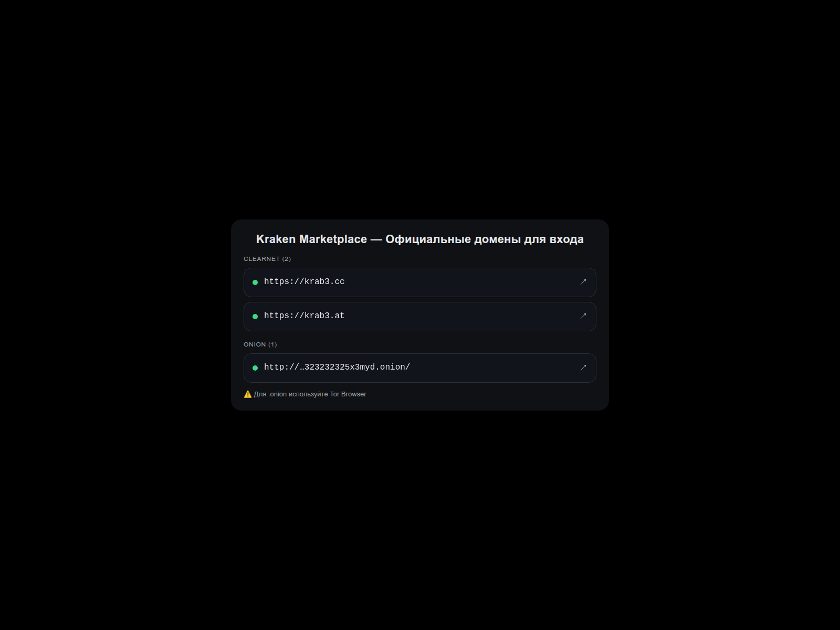The height and width of the screenshot is (630, 840).
Task: Click the "Kraken Marketplace" text in the heading
Action: (311, 239)
